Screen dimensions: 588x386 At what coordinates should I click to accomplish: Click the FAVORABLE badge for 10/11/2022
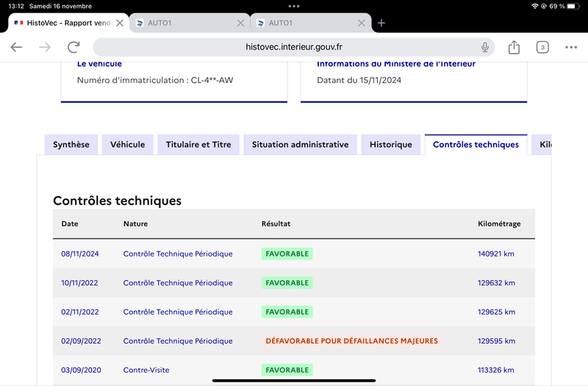pos(287,283)
